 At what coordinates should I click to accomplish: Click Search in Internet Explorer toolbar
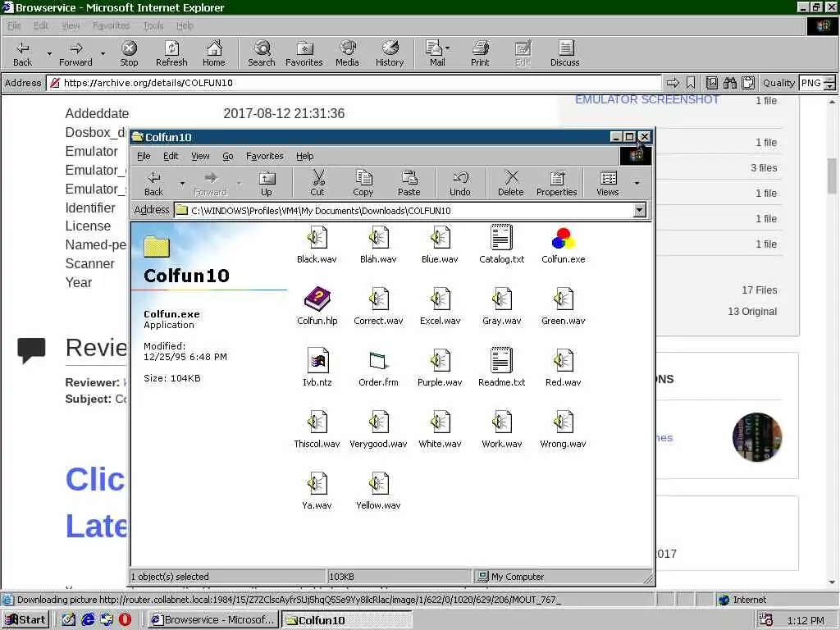click(262, 53)
